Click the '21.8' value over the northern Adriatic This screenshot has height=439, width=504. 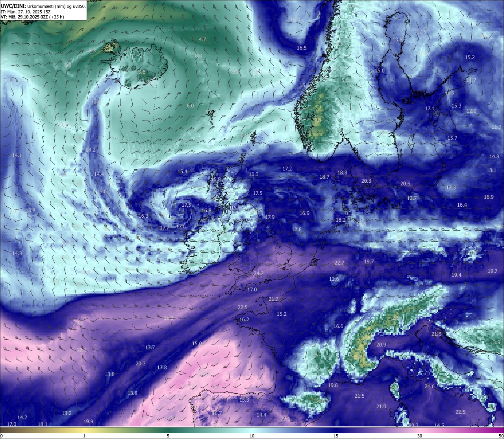point(436,334)
